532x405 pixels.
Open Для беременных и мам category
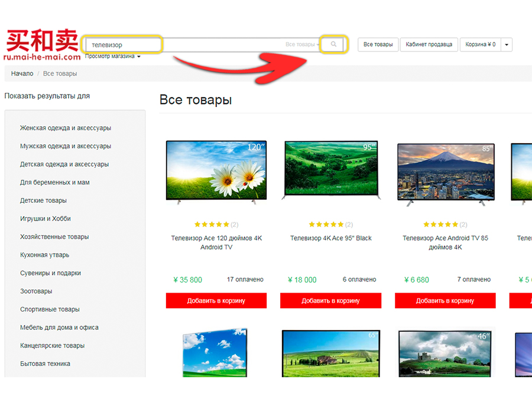tap(54, 182)
